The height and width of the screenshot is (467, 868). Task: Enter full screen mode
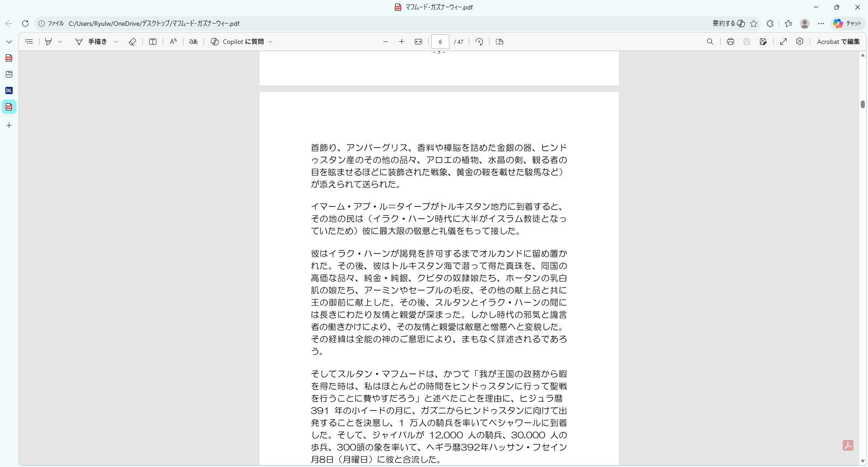coord(783,42)
